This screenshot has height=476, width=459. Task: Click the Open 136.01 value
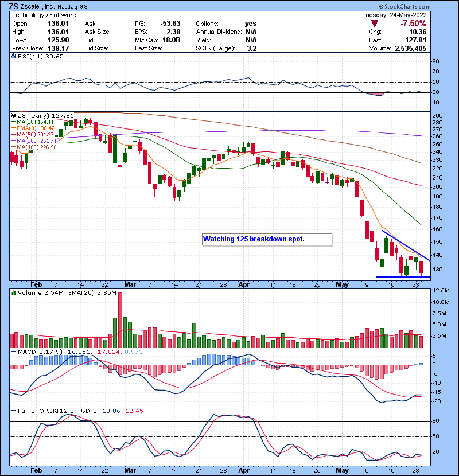click(x=59, y=24)
